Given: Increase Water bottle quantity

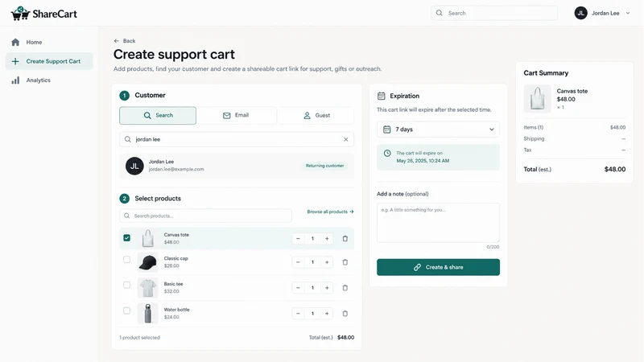Looking at the screenshot, I should pyautogui.click(x=327, y=314).
